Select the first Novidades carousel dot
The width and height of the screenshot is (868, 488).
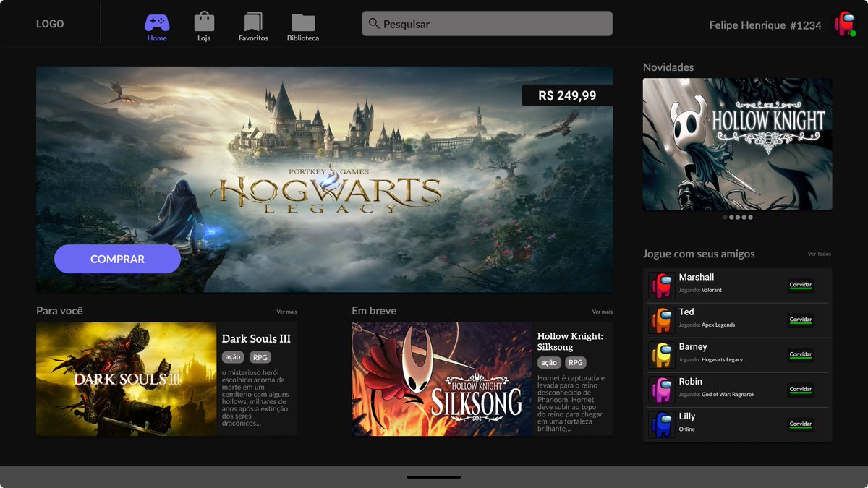click(726, 217)
